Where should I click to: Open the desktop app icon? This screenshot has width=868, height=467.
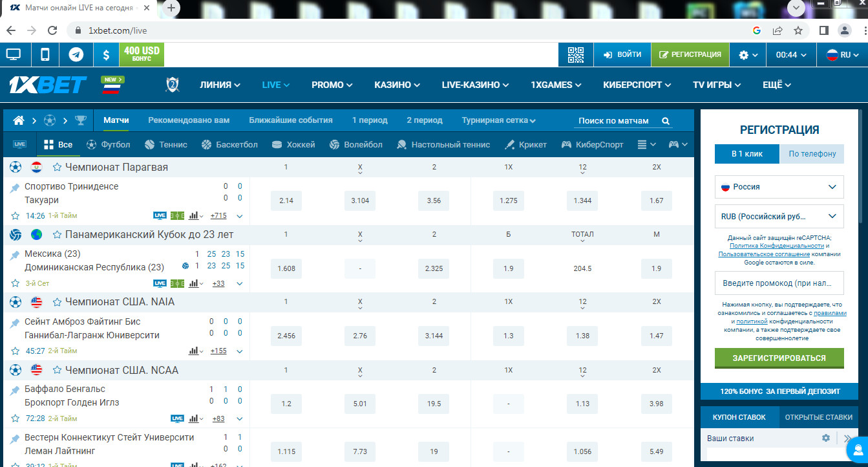14,55
